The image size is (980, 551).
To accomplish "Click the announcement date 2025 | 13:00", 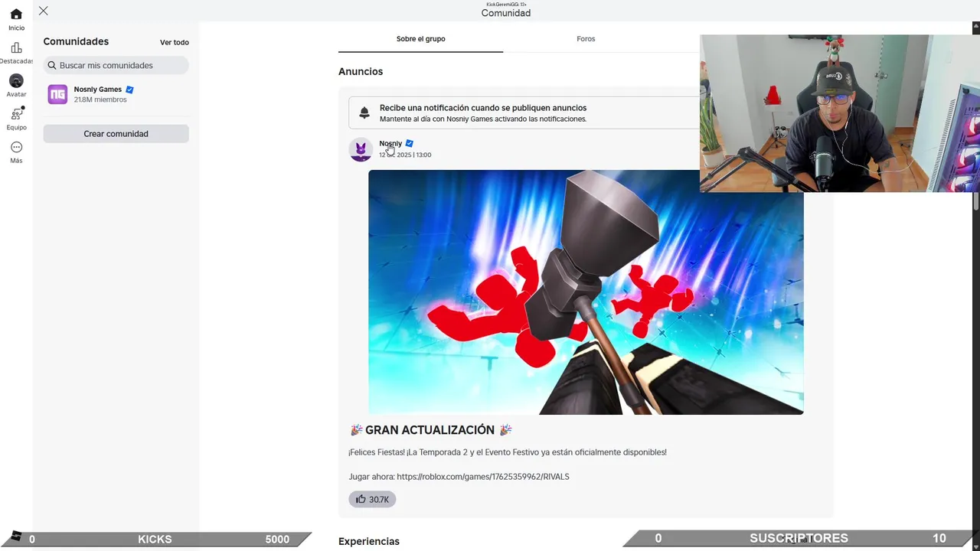I will pyautogui.click(x=405, y=155).
